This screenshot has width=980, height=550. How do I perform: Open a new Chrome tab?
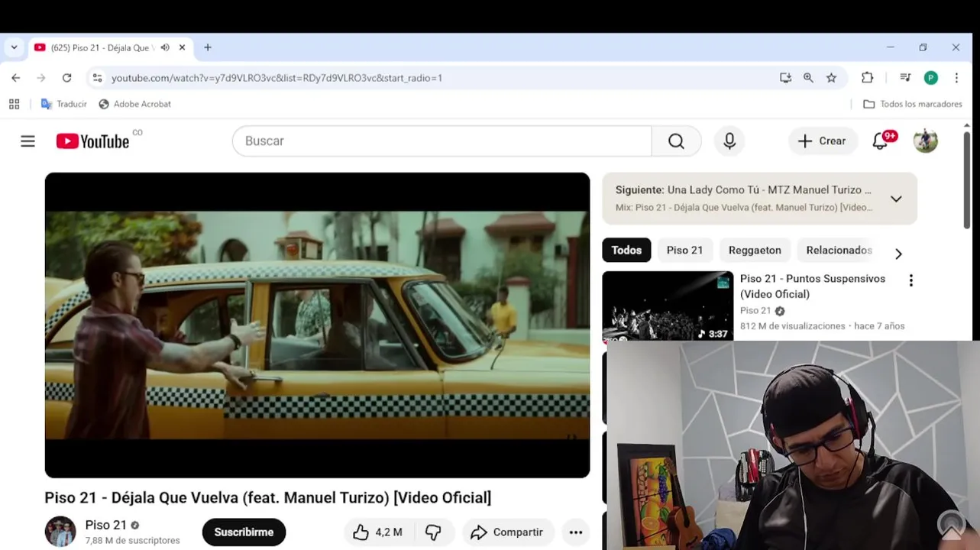pos(207,47)
